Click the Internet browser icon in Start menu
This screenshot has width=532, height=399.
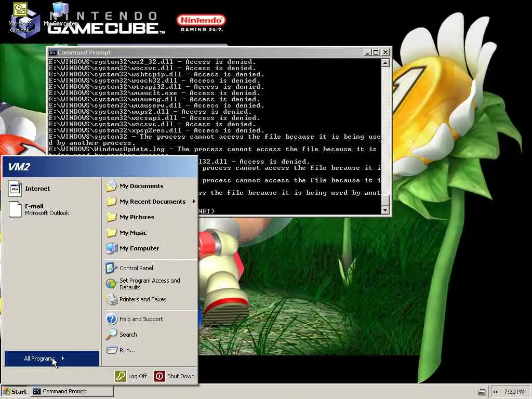click(x=15, y=189)
